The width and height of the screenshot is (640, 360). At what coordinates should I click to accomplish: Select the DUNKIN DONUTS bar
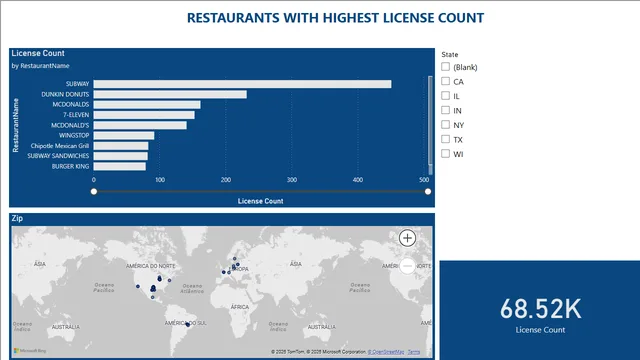pos(170,94)
